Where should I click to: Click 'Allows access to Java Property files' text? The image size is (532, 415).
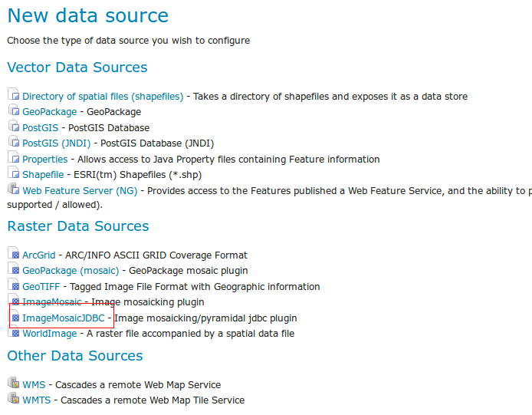point(228,160)
